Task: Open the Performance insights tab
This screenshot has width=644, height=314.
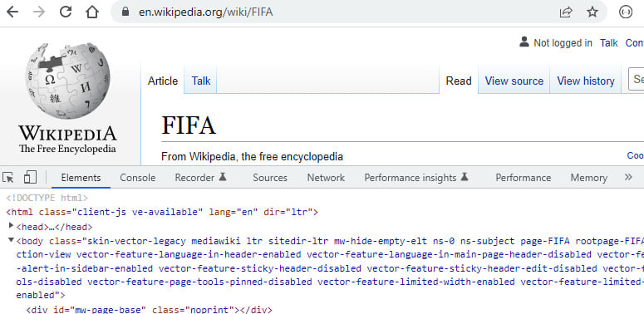Action: 416,178
